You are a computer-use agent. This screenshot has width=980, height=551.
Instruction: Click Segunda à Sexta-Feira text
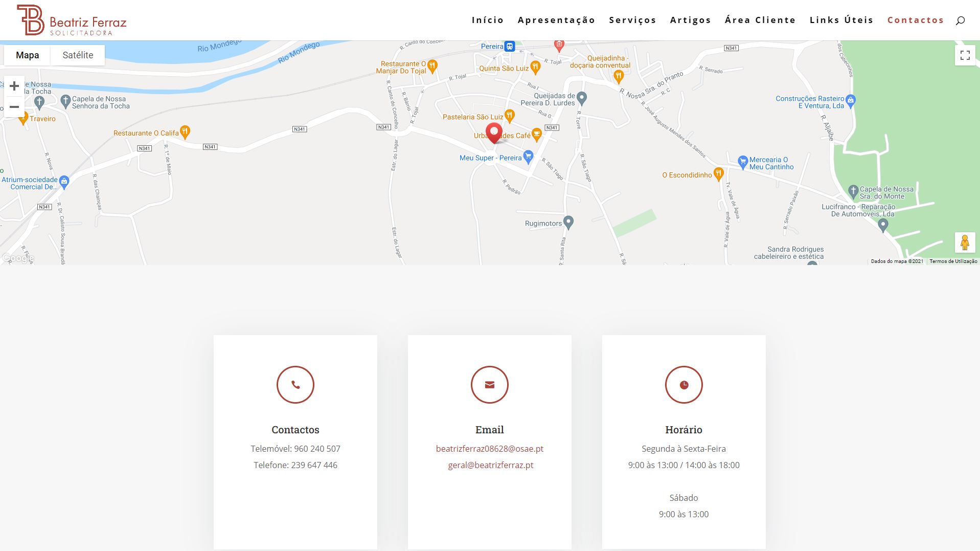click(x=684, y=449)
